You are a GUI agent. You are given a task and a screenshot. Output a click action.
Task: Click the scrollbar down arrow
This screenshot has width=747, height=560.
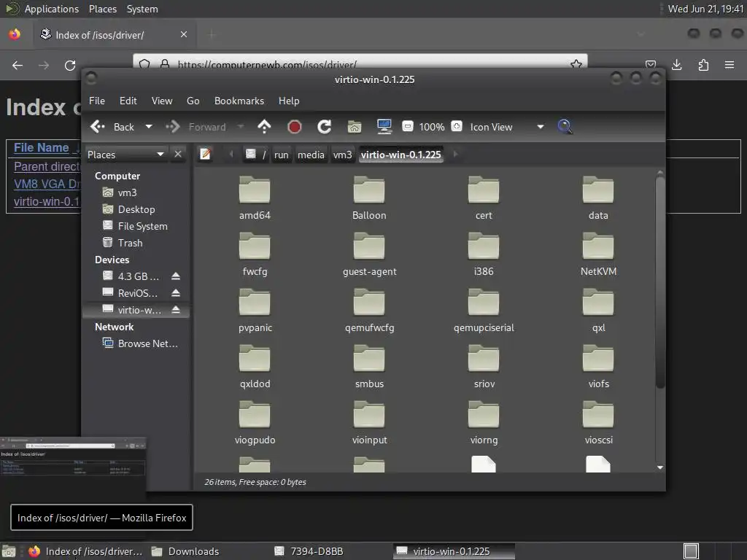coord(659,467)
